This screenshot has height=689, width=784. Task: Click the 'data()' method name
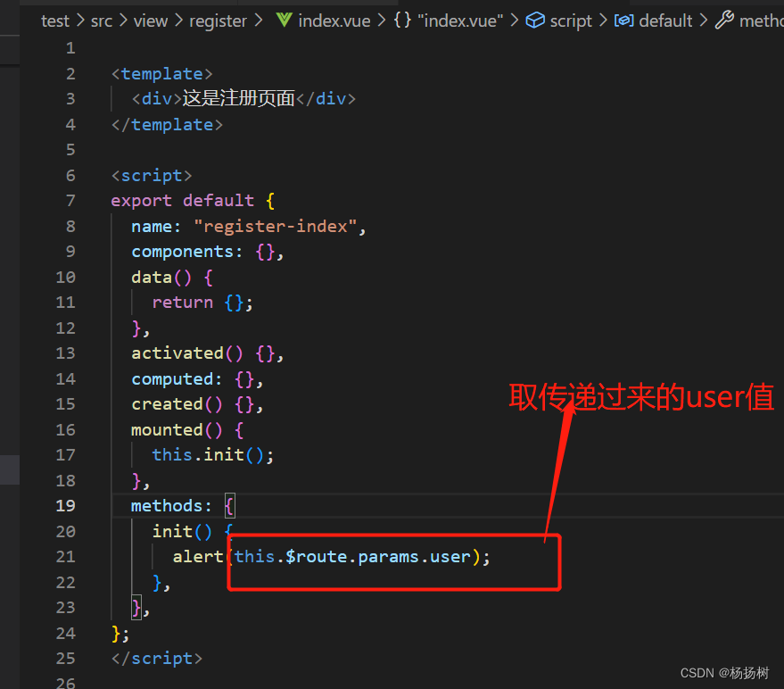161,278
